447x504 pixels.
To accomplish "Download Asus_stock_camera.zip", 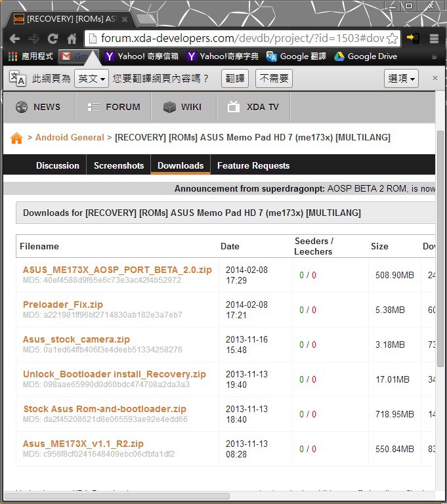I will click(76, 339).
